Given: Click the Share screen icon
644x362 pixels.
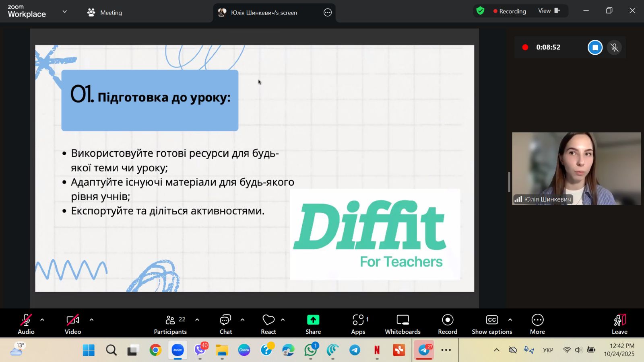Looking at the screenshot, I should point(313,324).
